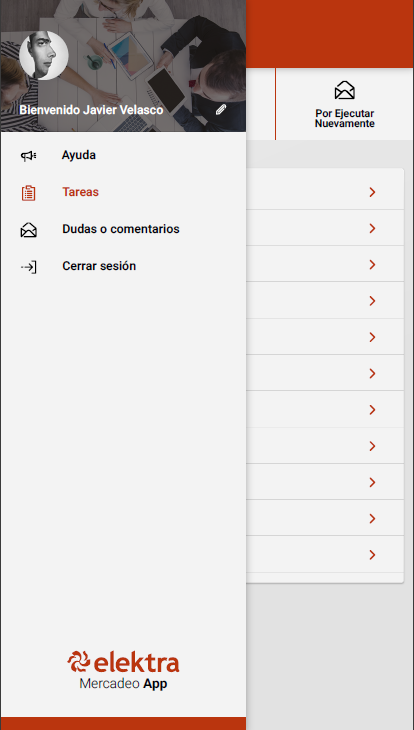This screenshot has height=730, width=414.
Task: Click Javier Velasco's profile avatar
Action: coord(44,55)
